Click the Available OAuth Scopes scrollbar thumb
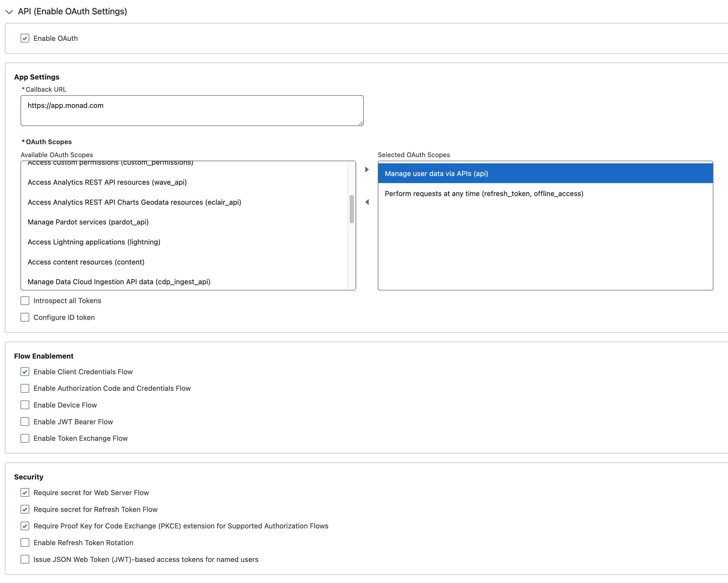This screenshot has width=728, height=583. [352, 209]
